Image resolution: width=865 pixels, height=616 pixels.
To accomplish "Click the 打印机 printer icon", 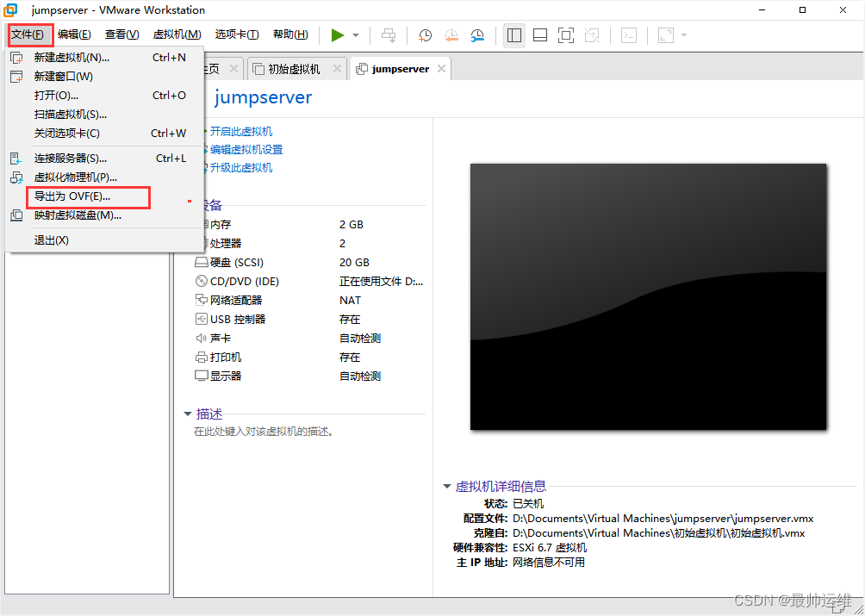I will point(202,358).
